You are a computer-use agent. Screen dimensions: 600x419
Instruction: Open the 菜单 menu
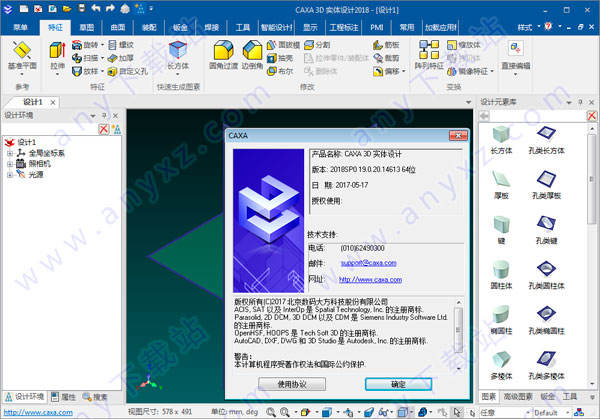click(20, 27)
